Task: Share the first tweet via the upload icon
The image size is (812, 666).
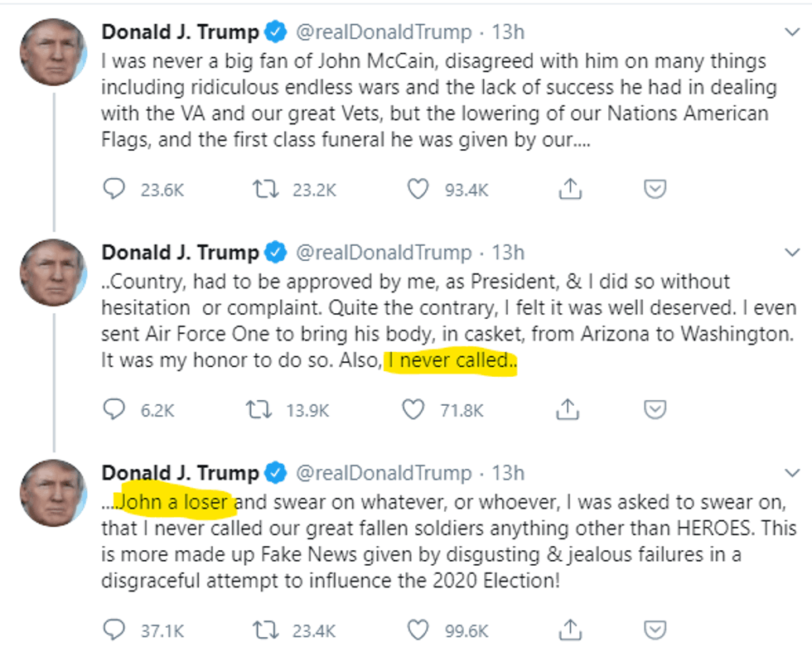Action: coord(569,189)
